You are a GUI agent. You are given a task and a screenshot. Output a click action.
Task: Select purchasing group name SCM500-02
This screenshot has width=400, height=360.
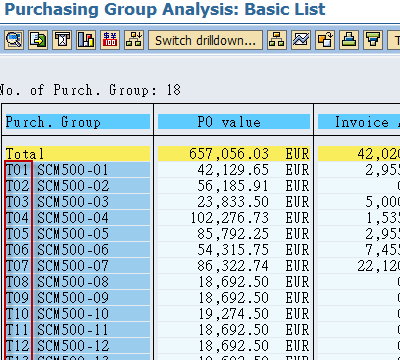tap(73, 186)
